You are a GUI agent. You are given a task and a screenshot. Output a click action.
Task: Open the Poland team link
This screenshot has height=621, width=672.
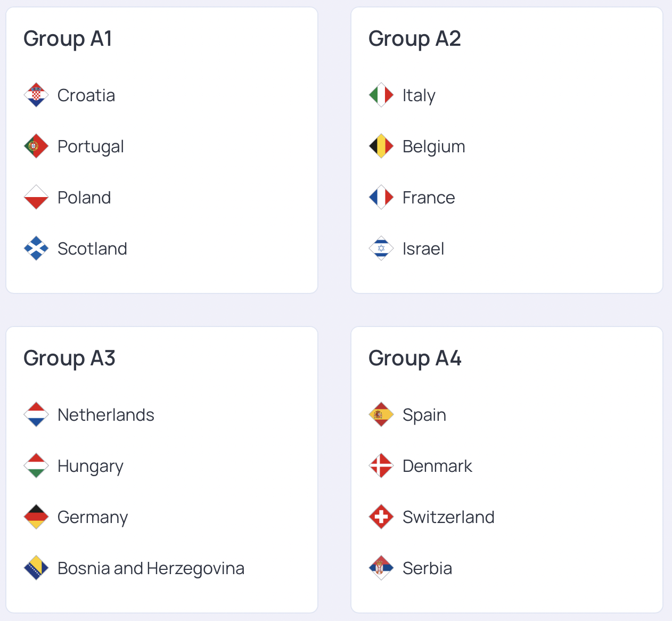tap(84, 198)
